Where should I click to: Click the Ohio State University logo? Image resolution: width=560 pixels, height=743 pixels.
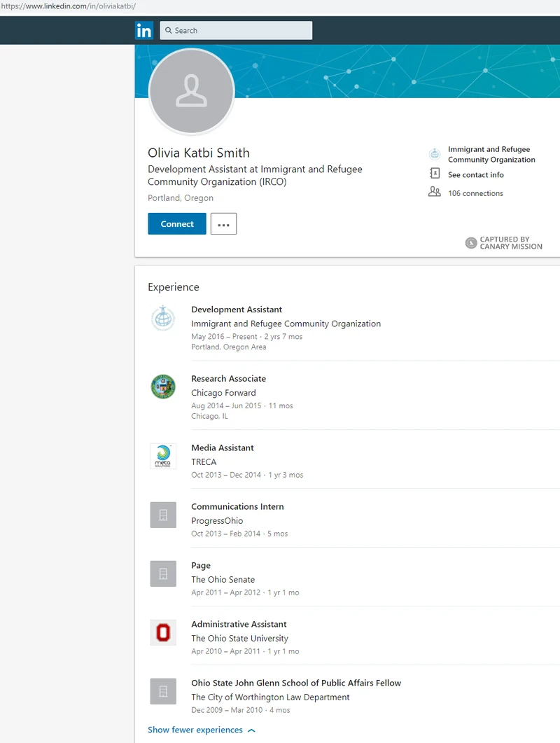[163, 632]
